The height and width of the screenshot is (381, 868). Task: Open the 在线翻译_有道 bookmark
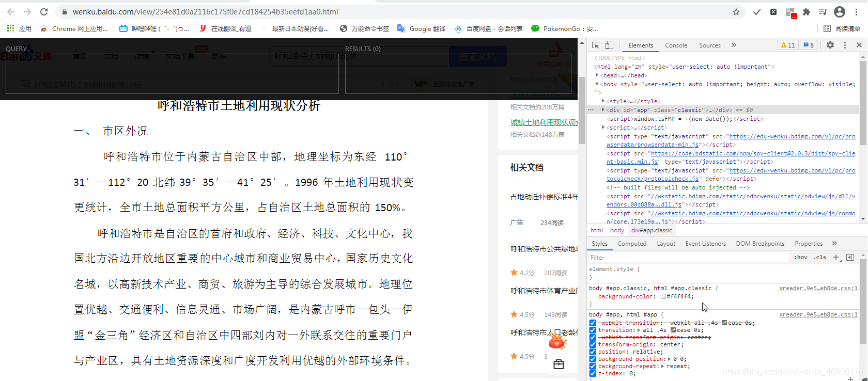click(x=226, y=28)
